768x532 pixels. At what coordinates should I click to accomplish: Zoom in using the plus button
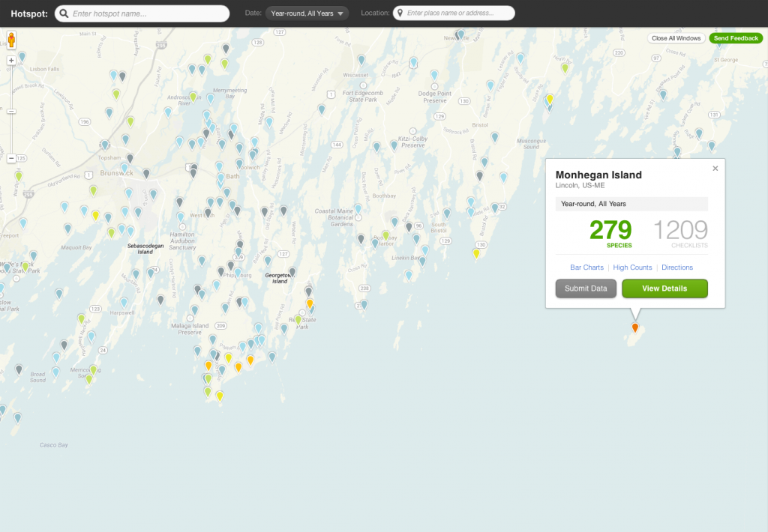point(11,58)
